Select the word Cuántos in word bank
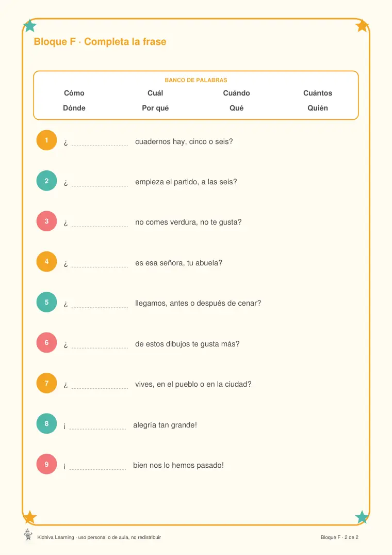This screenshot has height=555, width=392. [x=318, y=93]
